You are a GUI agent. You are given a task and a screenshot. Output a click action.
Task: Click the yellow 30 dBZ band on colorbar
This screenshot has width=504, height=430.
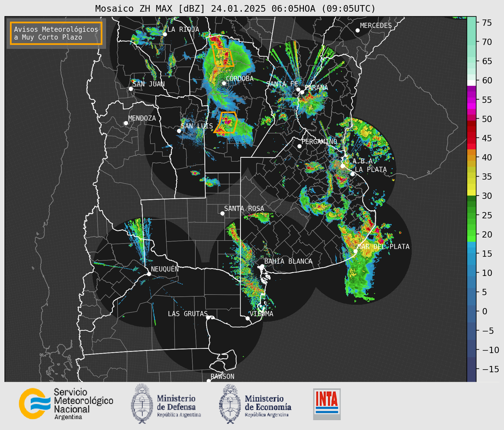point(471,193)
